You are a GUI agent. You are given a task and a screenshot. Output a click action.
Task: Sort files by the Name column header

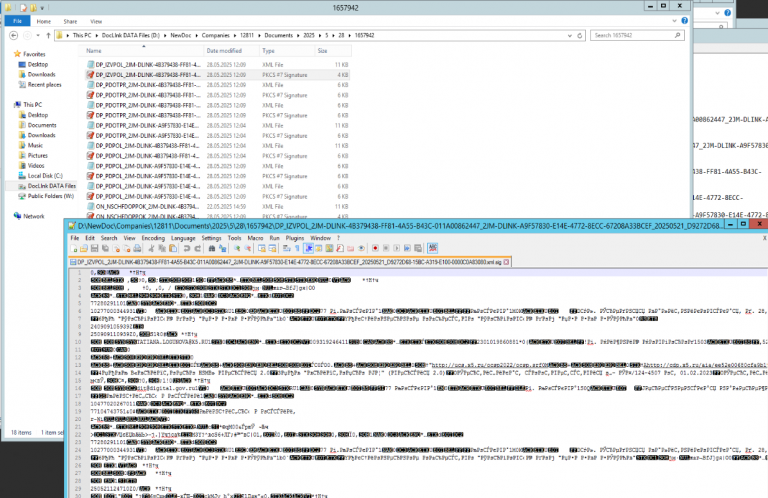[142, 51]
